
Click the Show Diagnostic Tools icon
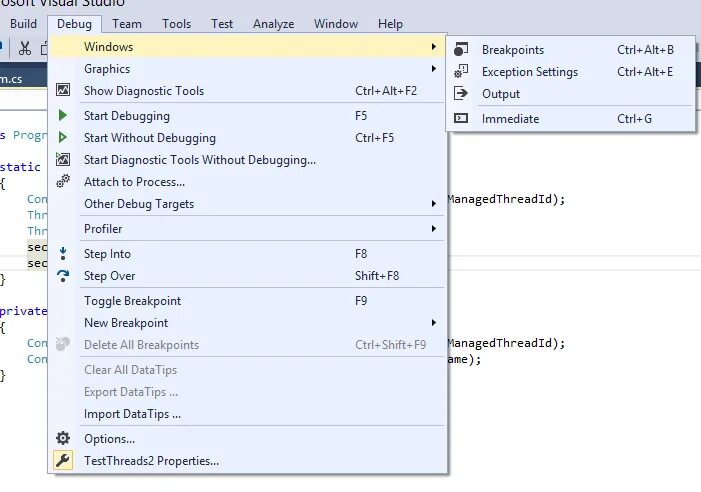[x=63, y=90]
